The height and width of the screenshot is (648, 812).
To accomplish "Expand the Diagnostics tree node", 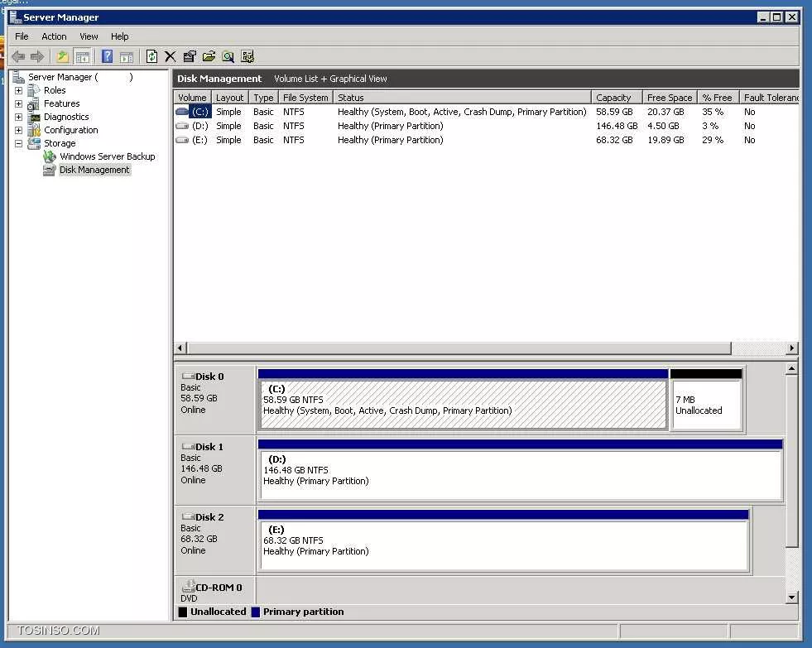I will pyautogui.click(x=19, y=117).
